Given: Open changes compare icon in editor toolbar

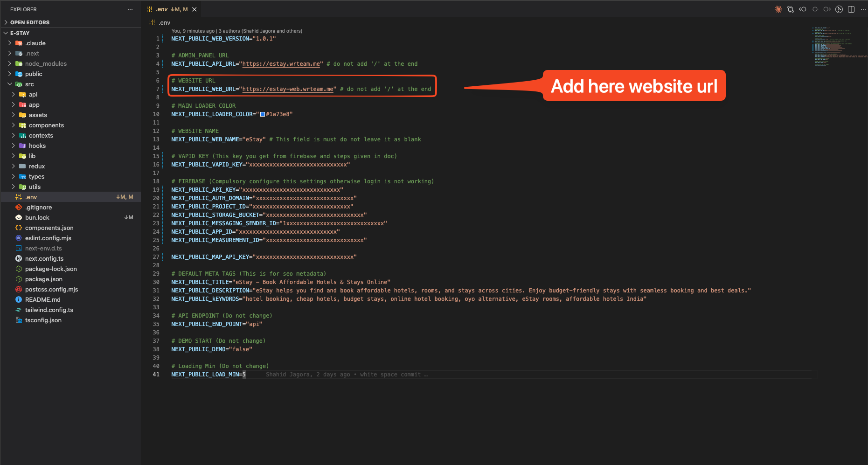Looking at the screenshot, I should click(791, 9).
